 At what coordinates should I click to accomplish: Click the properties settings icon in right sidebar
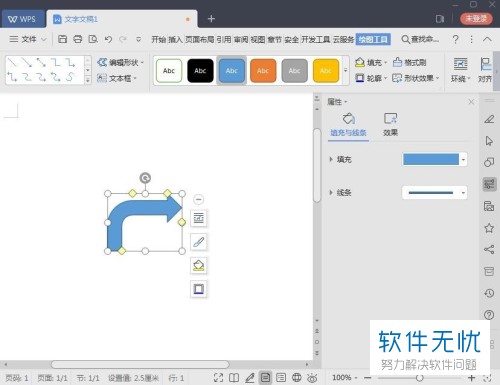489,184
